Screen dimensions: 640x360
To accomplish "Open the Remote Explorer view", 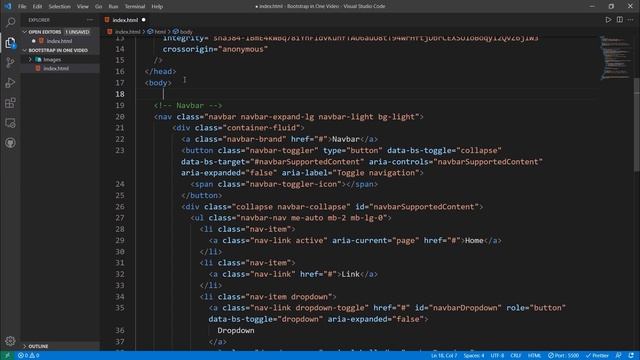I will point(11,123).
